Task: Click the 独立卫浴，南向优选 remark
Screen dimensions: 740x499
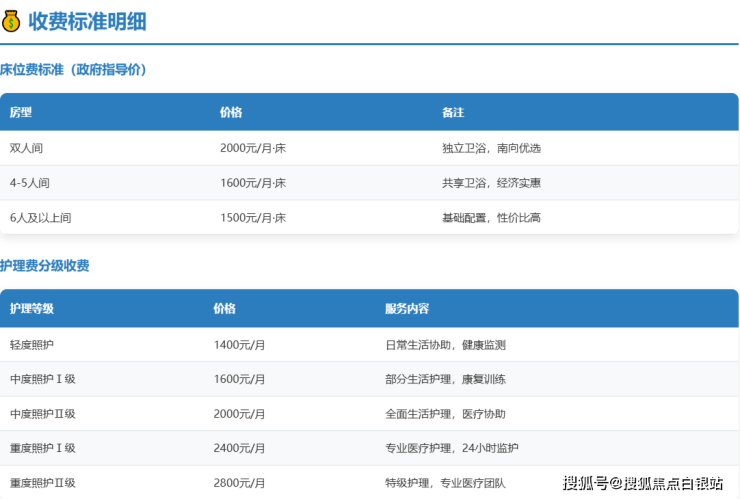Action: pos(491,148)
